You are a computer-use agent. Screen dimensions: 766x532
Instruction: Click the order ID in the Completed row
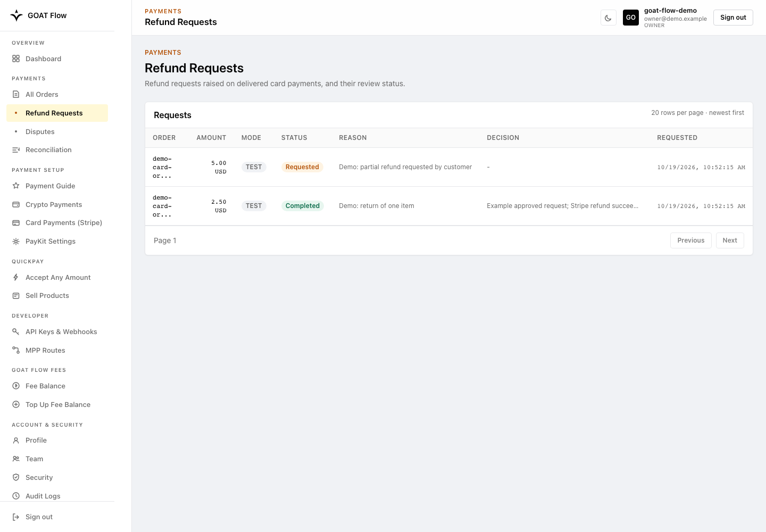162,206
